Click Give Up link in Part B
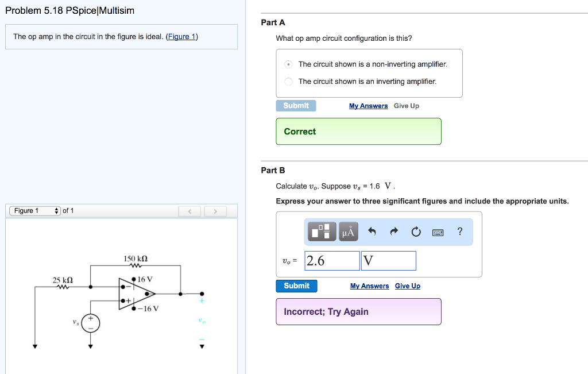588x374 pixels. pos(408,286)
